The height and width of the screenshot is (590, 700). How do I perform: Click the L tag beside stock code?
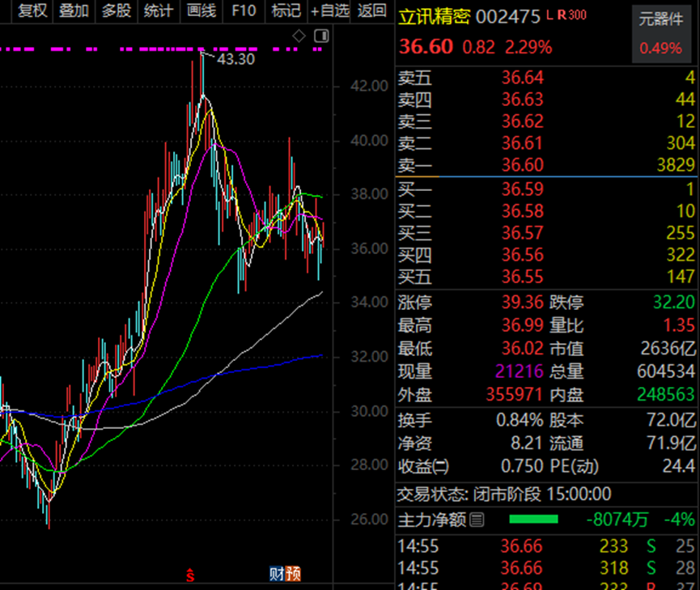point(549,15)
